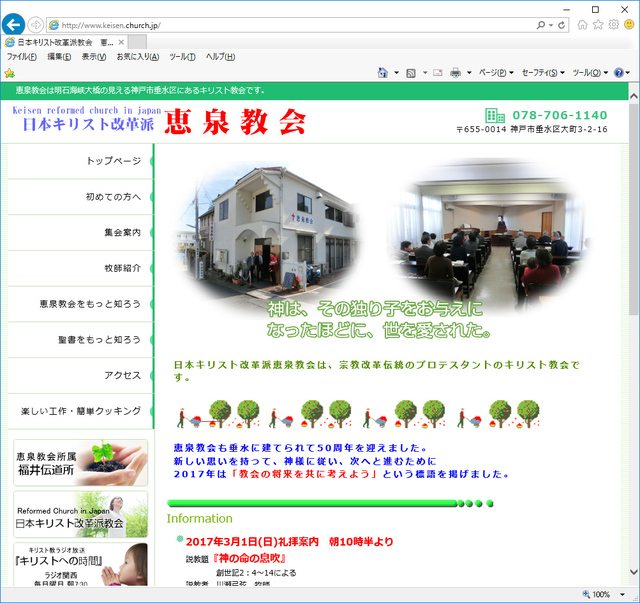Open the gear Tools settings icon
This screenshot has width=640, height=603.
(x=613, y=24)
